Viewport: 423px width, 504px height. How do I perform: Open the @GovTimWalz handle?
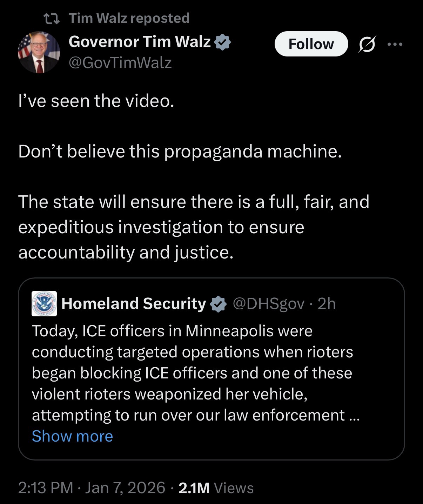click(120, 63)
